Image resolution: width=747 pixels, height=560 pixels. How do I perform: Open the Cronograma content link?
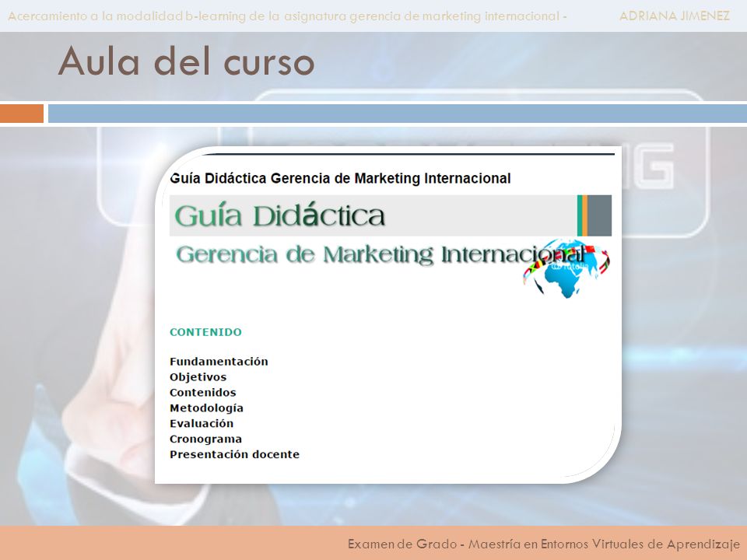(205, 439)
